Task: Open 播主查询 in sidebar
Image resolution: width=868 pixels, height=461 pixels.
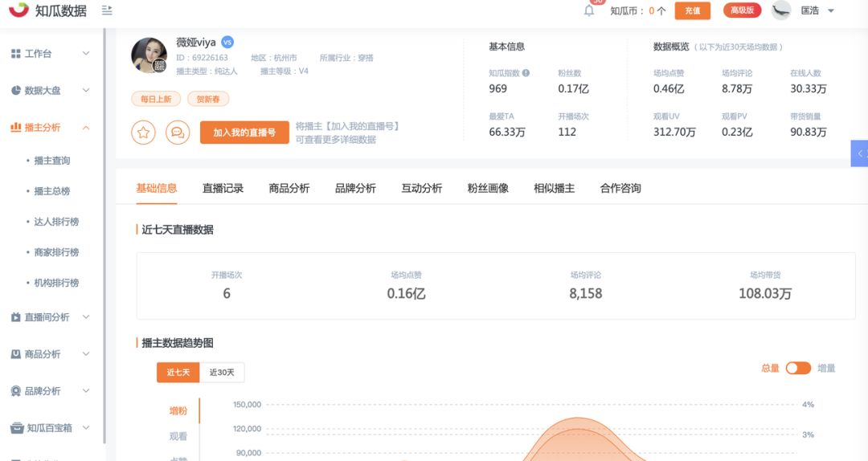Action: [x=52, y=161]
